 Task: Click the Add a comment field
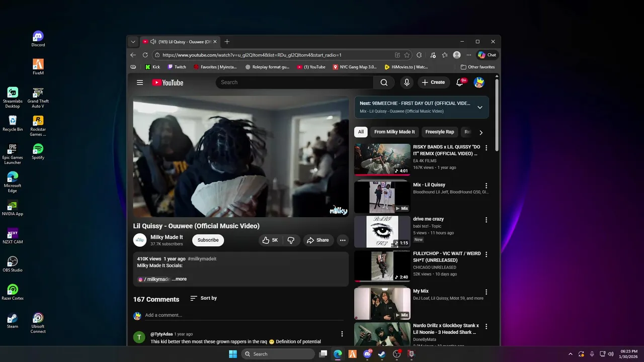[x=244, y=315]
